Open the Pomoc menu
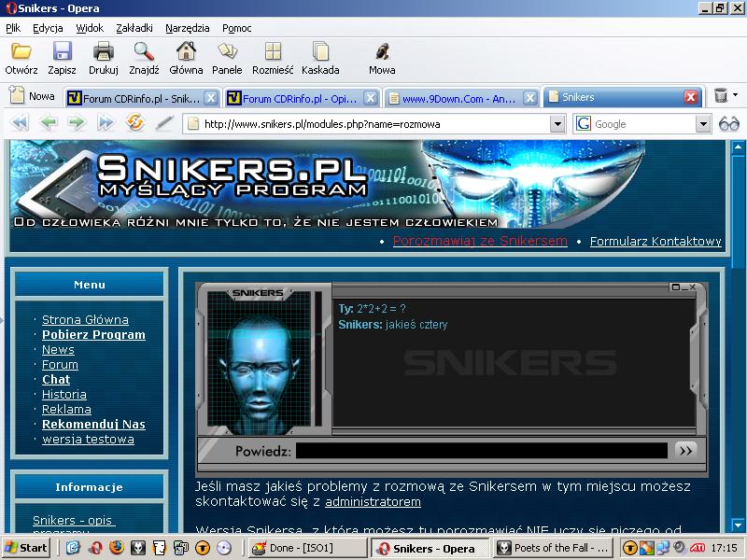Image resolution: width=747 pixels, height=560 pixels. (x=237, y=28)
